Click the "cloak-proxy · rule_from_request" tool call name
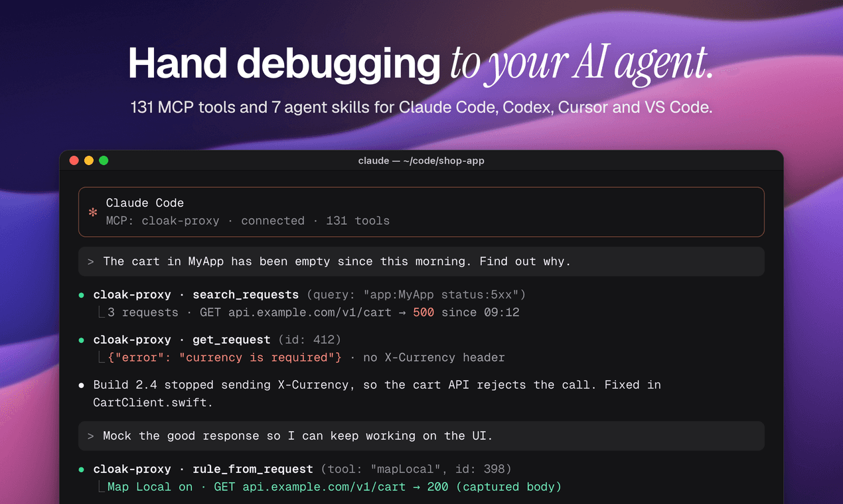 point(203,469)
